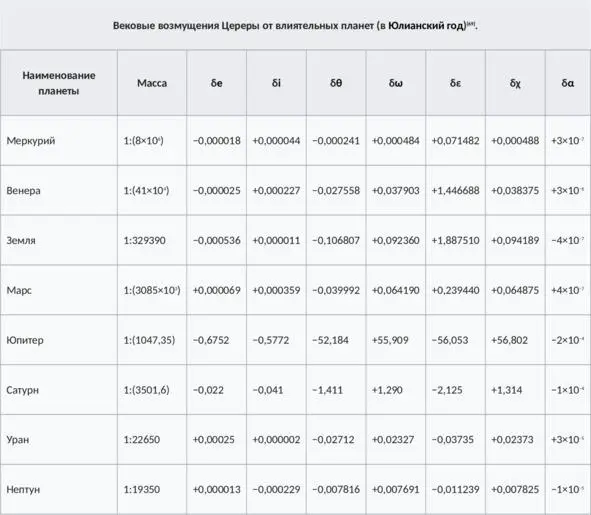Select the value '−0,6752' in Jupiter row
591x515 pixels.
pyautogui.click(x=211, y=340)
